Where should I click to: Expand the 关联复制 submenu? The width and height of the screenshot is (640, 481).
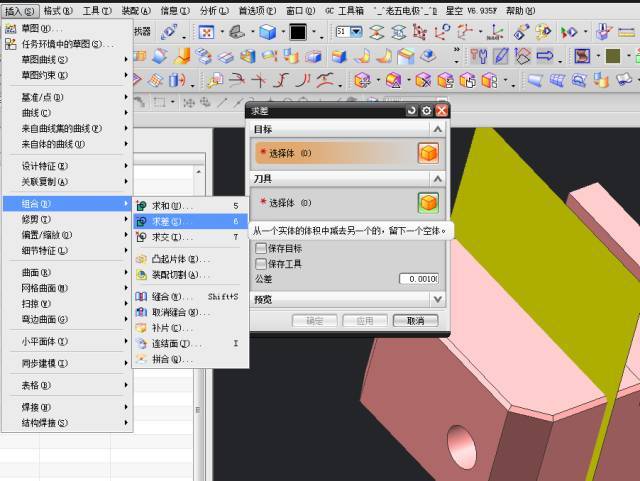(x=67, y=181)
